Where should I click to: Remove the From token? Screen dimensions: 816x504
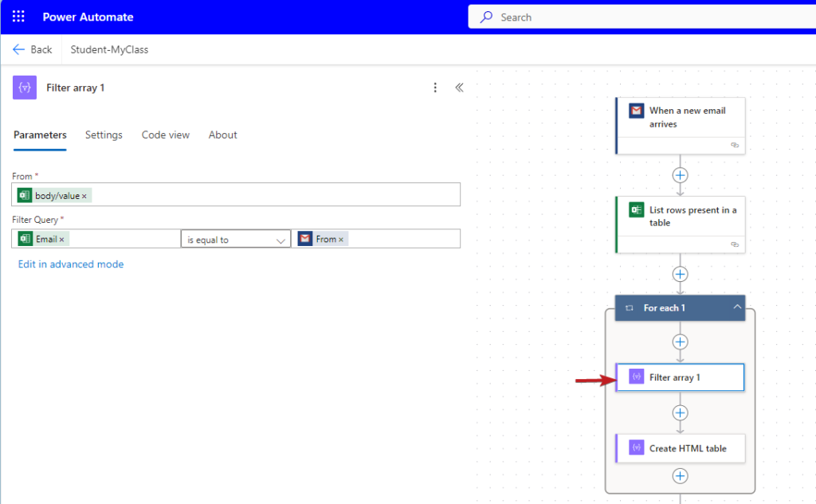(x=341, y=239)
